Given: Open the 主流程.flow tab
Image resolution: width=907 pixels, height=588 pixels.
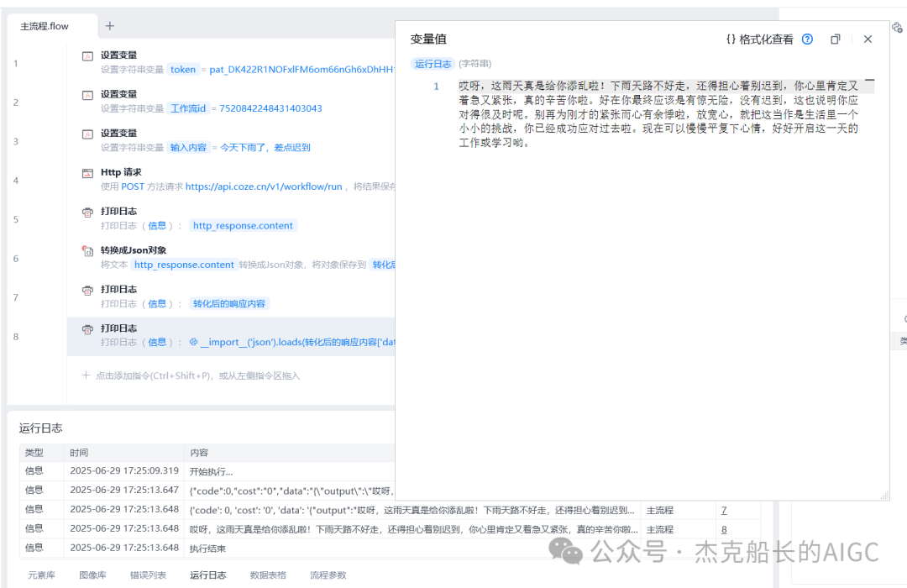Looking at the screenshot, I should [45, 26].
